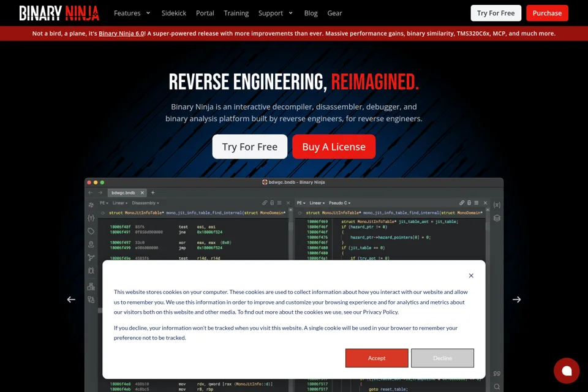588x392 pixels.
Task: Follow the Binary Ninja 6.0 banner link
Action: click(121, 34)
